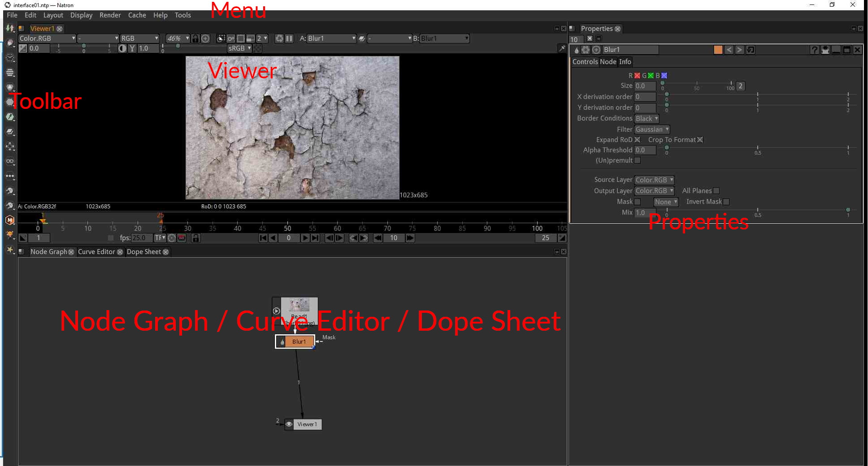Open the Filter Gaussian dropdown
Screen dimensions: 868x466
[x=651, y=129]
